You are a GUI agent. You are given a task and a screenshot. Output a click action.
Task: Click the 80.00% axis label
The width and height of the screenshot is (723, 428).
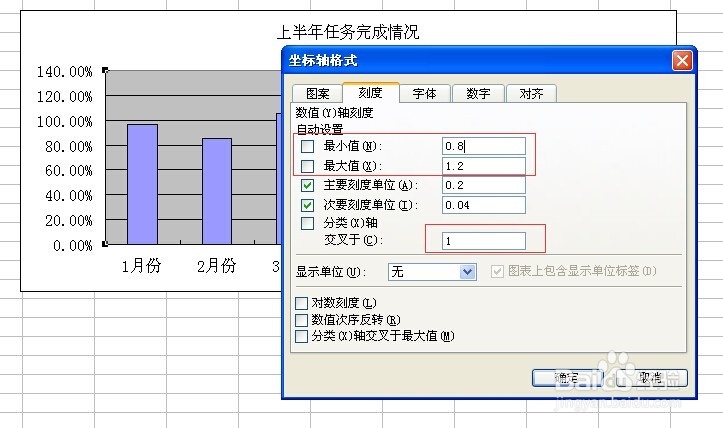point(68,146)
